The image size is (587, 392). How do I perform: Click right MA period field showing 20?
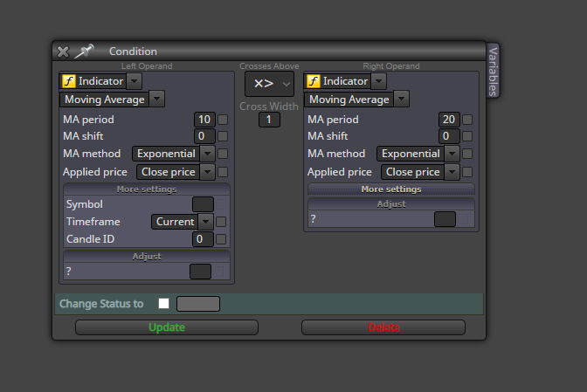[x=449, y=120]
